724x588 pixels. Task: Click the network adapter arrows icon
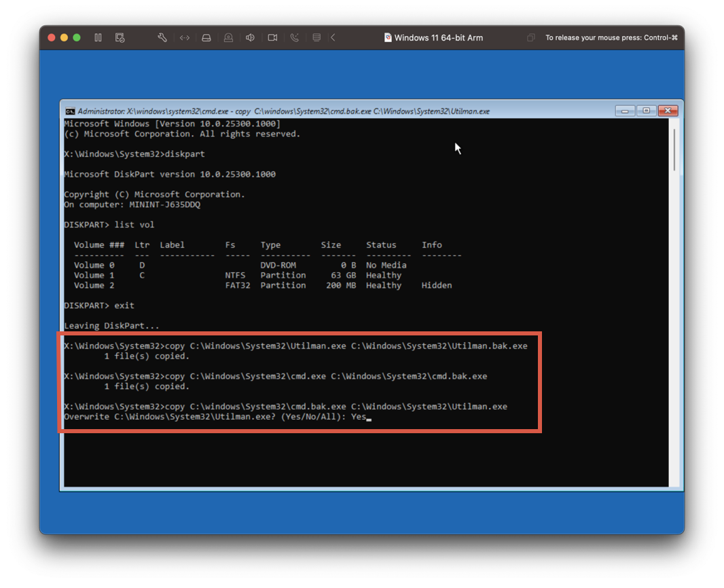(185, 38)
